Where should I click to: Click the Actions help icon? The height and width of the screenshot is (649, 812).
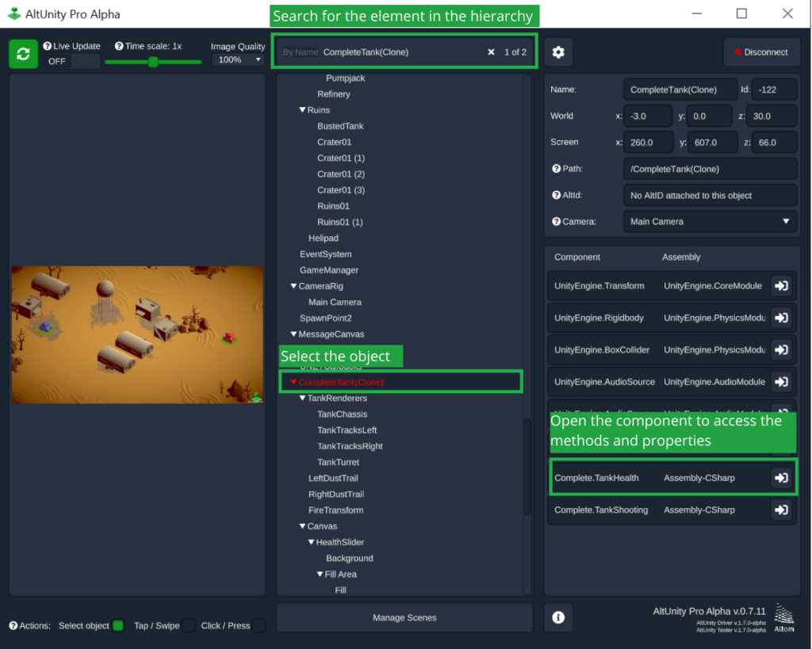13,626
